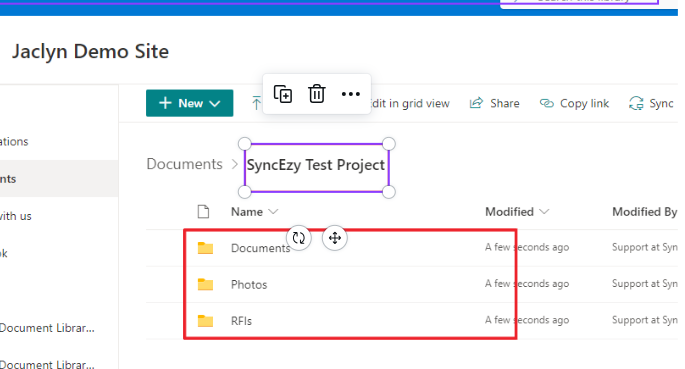Image resolution: width=685 pixels, height=369 pixels.
Task: Go to Documents breadcrumb link
Action: point(184,164)
